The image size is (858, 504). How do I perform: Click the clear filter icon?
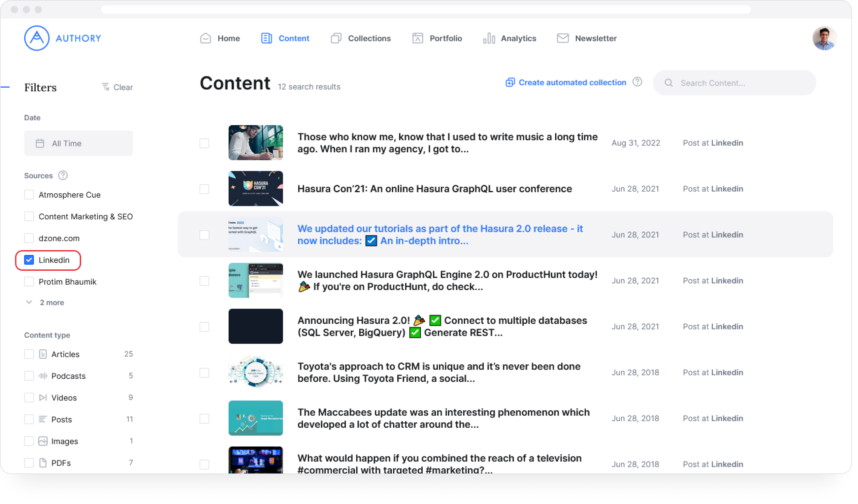tap(106, 87)
